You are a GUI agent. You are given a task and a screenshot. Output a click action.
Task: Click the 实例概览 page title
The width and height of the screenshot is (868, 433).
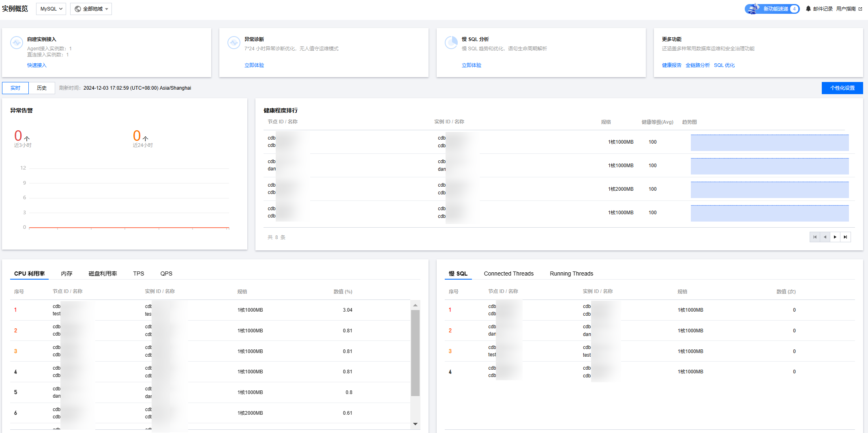pyautogui.click(x=15, y=9)
